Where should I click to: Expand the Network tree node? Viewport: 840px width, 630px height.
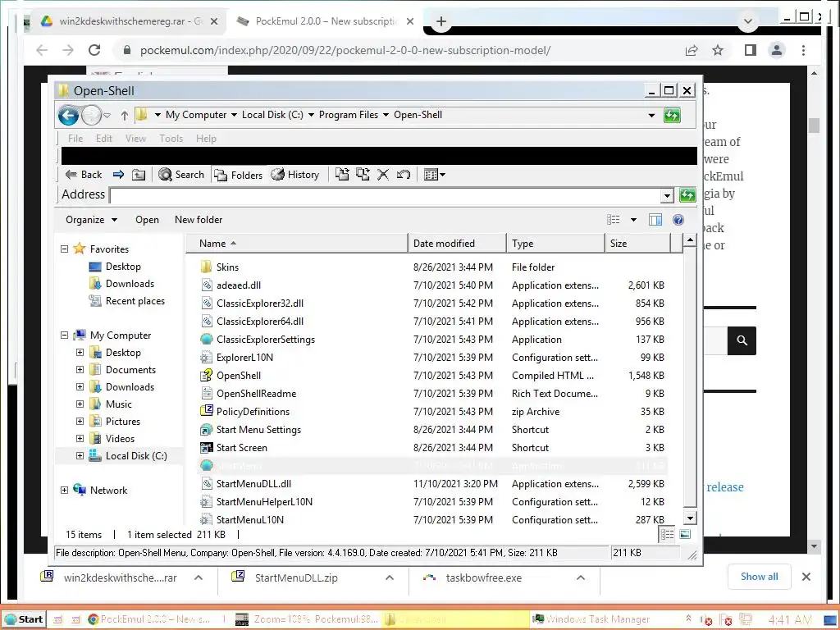coord(65,491)
